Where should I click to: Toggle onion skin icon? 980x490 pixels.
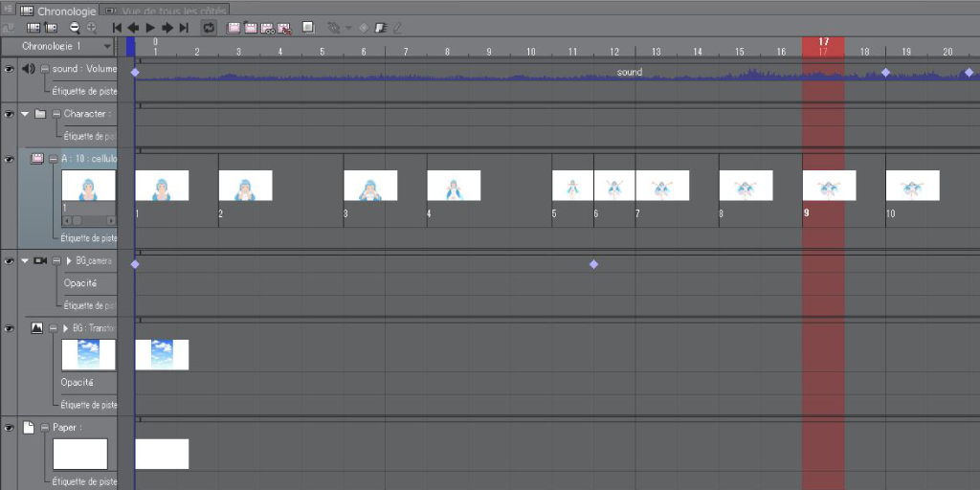click(308, 28)
